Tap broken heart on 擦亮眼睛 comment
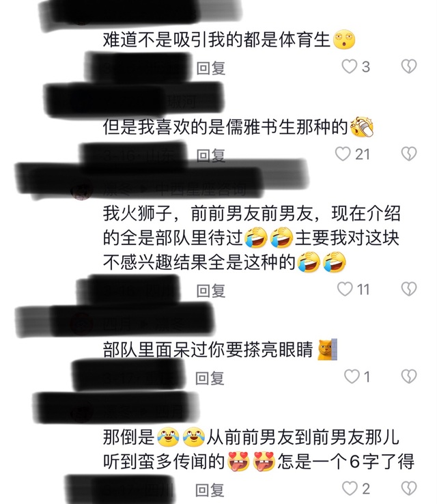The image size is (437, 504). (409, 376)
